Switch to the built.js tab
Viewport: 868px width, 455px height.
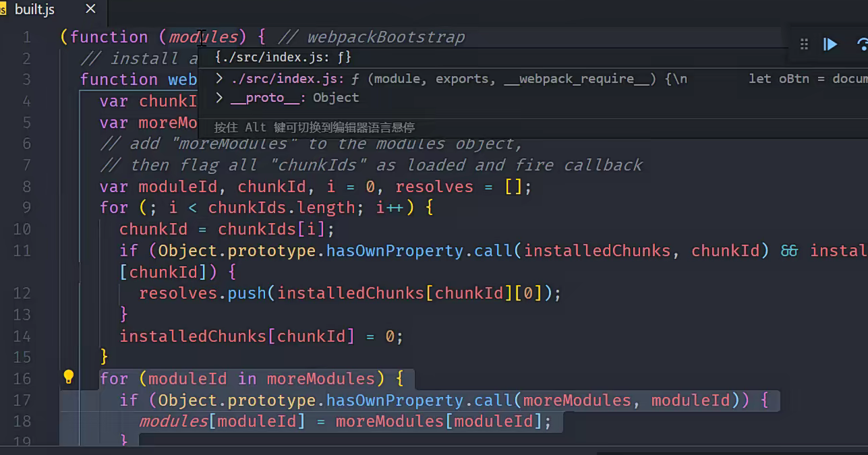35,9
